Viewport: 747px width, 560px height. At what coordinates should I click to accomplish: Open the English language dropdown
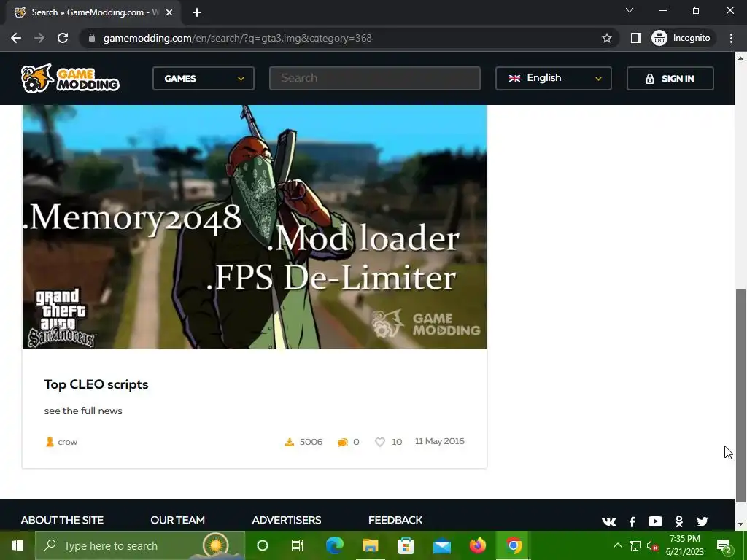click(554, 78)
